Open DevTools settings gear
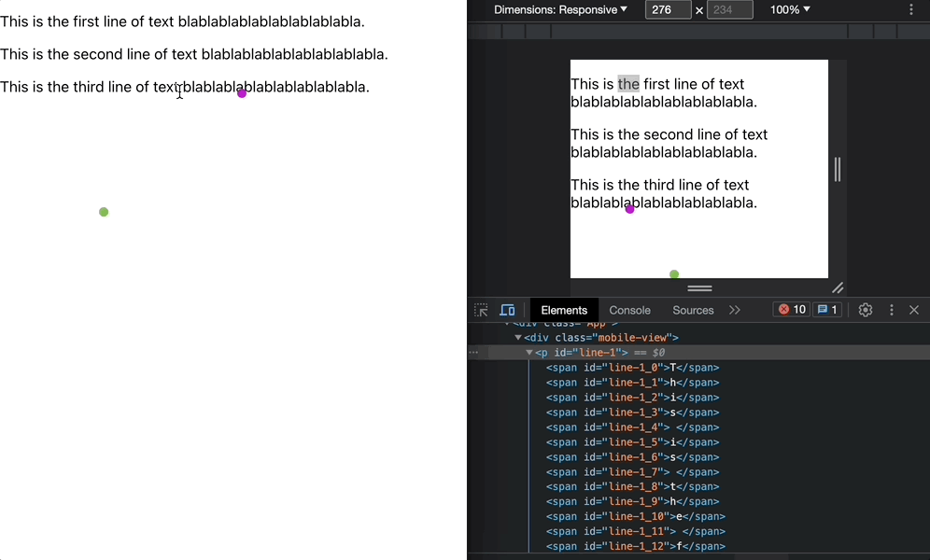Image resolution: width=930 pixels, height=560 pixels. tap(865, 310)
